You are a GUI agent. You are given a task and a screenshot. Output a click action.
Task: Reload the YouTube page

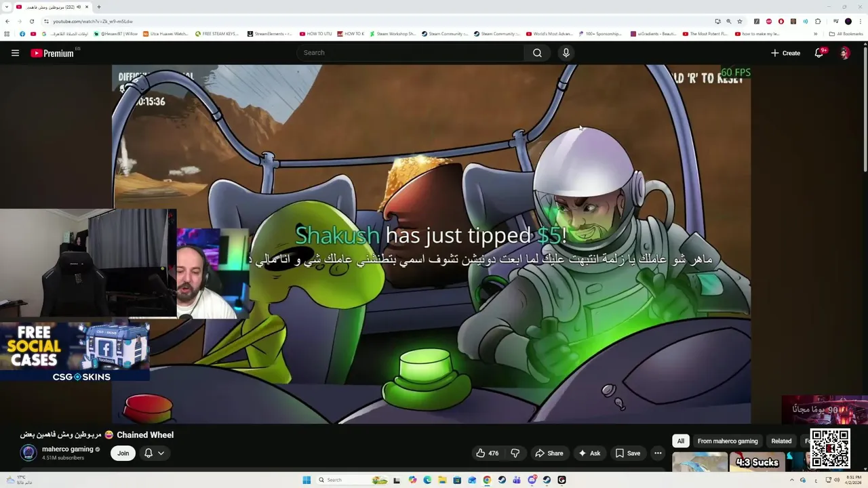pos(32,21)
